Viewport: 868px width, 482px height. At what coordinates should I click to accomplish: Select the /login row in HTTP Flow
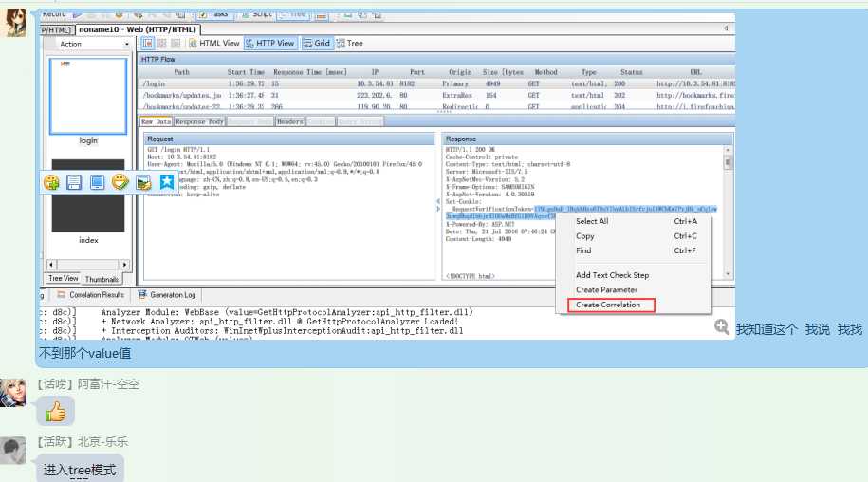[437, 83]
